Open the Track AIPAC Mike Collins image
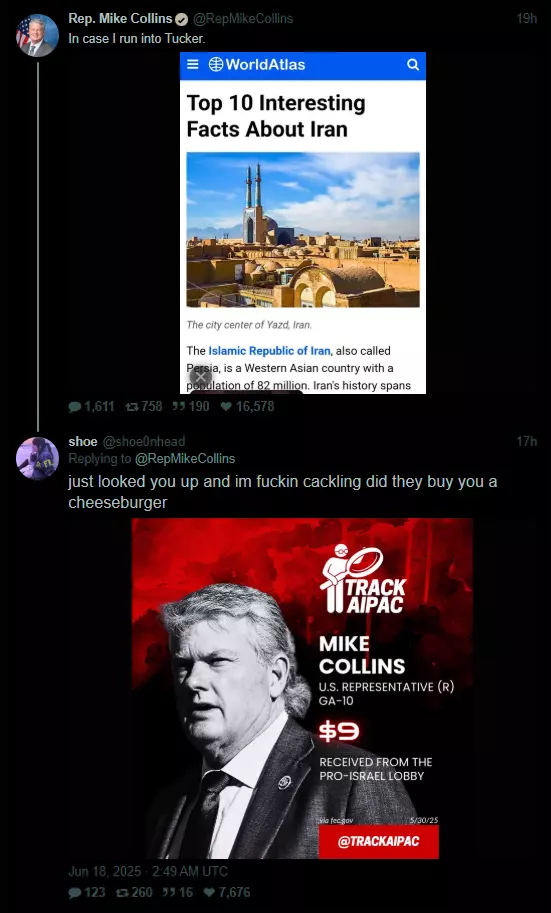Viewport: 551px width, 913px height. (302, 688)
